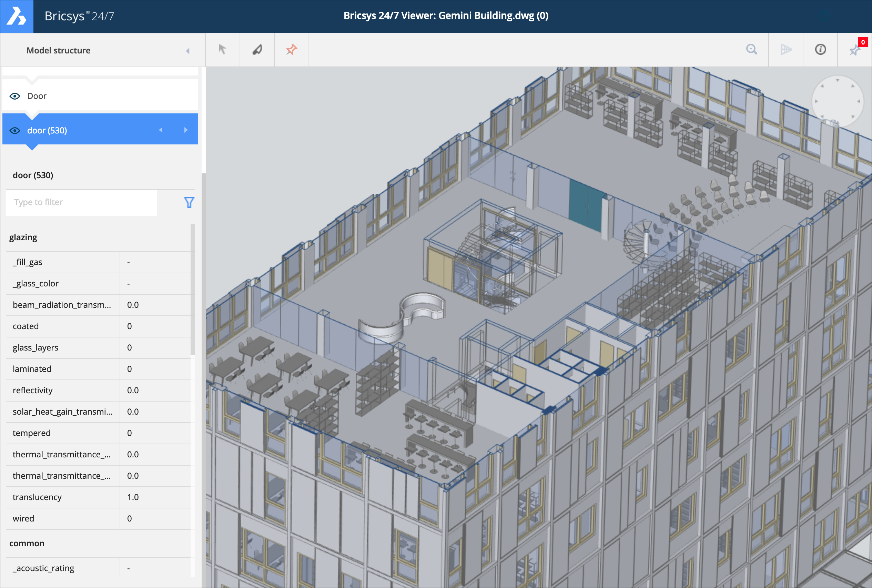The height and width of the screenshot is (588, 872).
Task: Click the reflectivity property row
Action: click(x=98, y=391)
